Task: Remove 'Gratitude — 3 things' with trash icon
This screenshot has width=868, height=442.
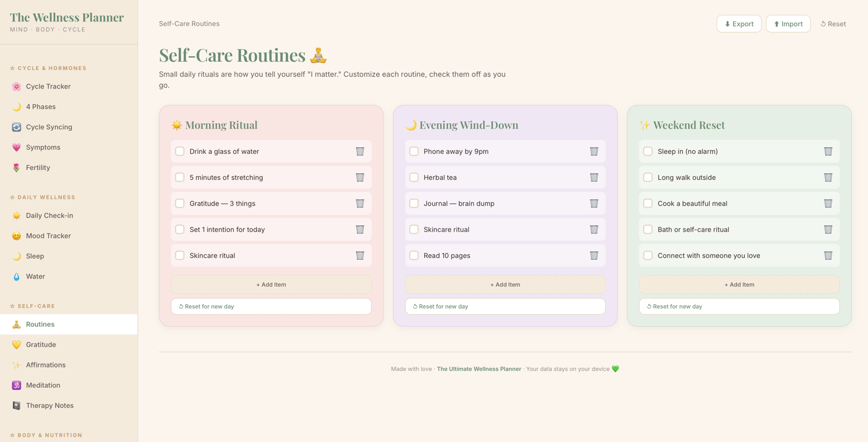Action: 360,204
